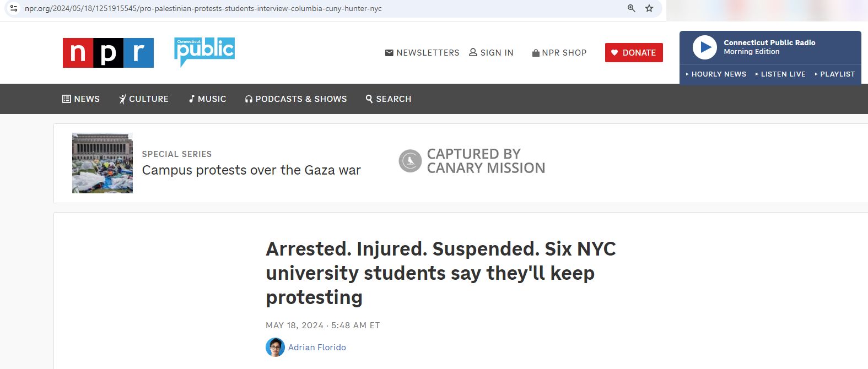The image size is (868, 369).
Task: Click the heart icon on the Donate button
Action: pos(614,52)
